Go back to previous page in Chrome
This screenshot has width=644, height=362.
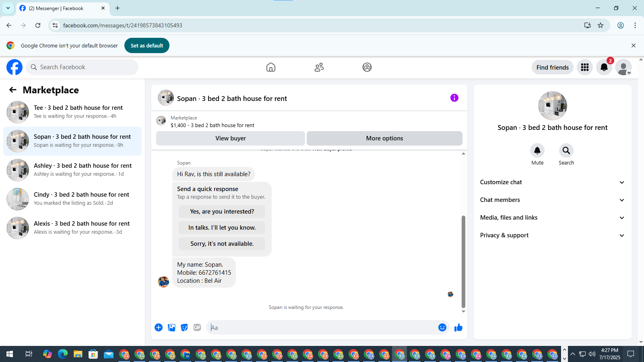(x=9, y=25)
